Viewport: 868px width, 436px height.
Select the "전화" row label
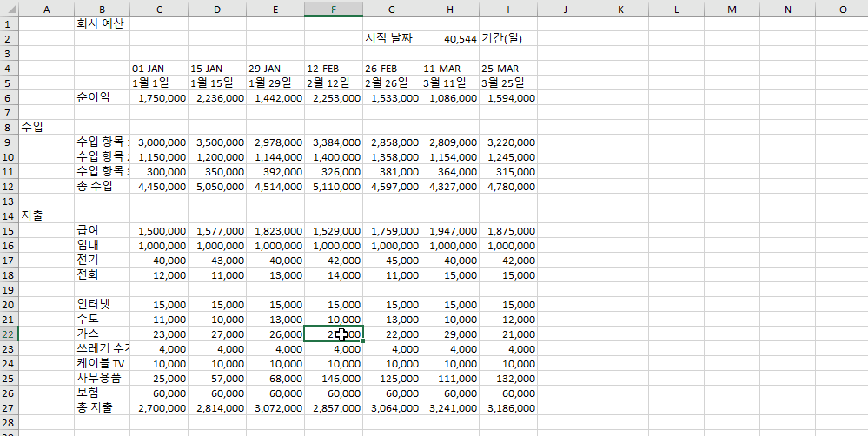click(x=102, y=275)
